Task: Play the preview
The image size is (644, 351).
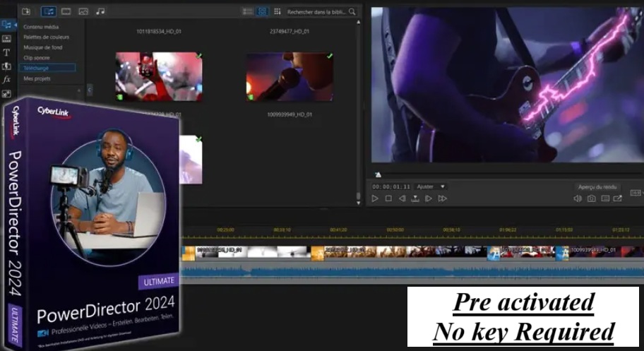Action: point(375,198)
